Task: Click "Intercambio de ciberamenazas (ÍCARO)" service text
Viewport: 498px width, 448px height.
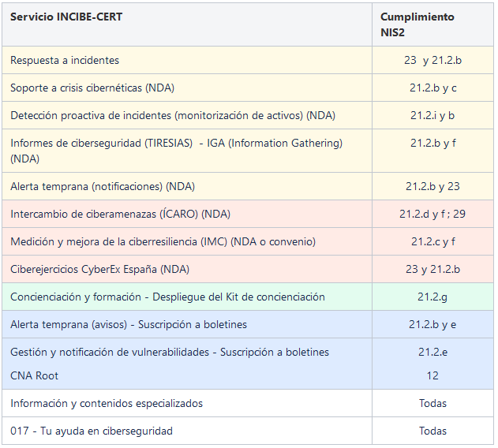Action: 120,214
